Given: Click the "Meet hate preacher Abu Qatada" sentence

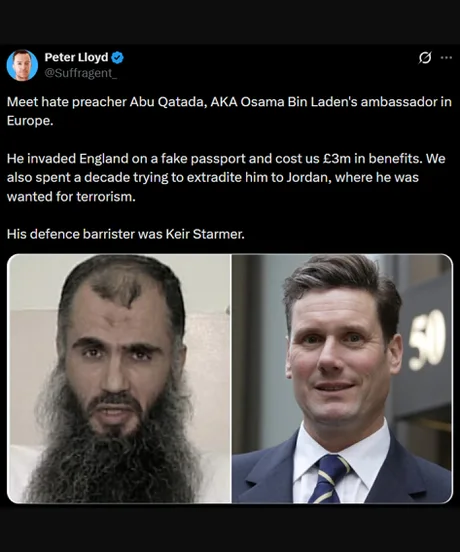Looking at the screenshot, I should pos(105,102).
